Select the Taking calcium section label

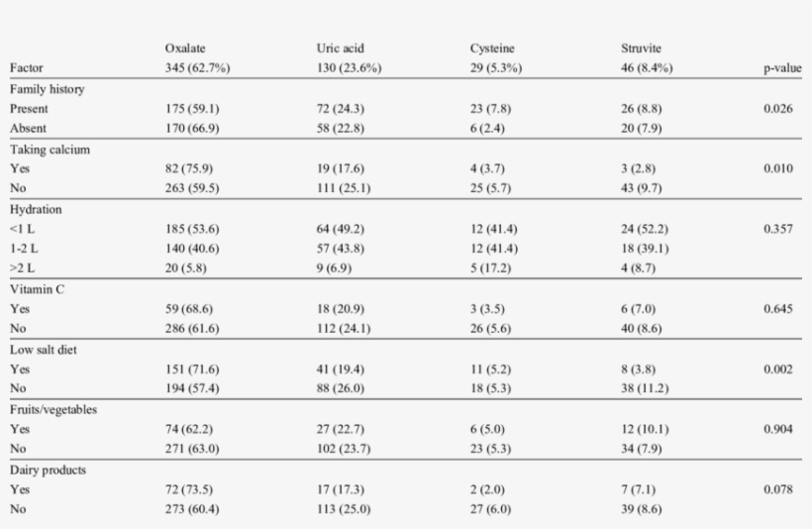(50, 149)
